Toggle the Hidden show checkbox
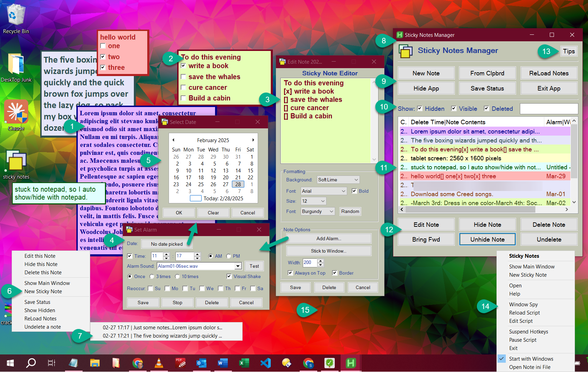 (420, 108)
